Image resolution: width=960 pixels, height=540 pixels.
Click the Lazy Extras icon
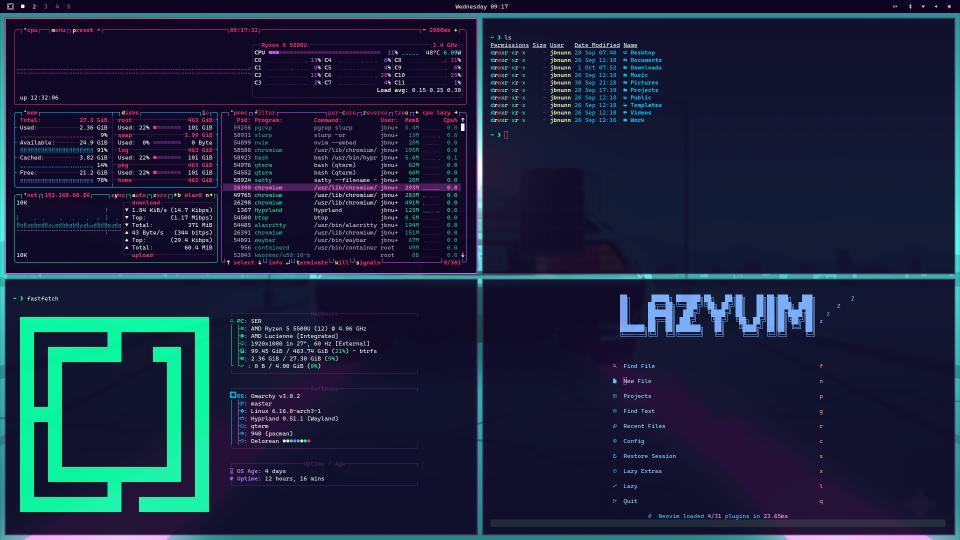coord(615,471)
